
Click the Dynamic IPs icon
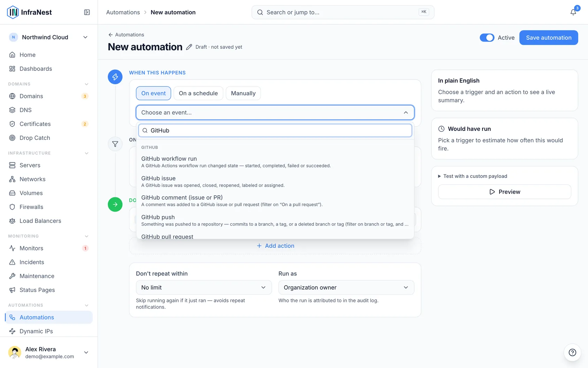pos(12,331)
